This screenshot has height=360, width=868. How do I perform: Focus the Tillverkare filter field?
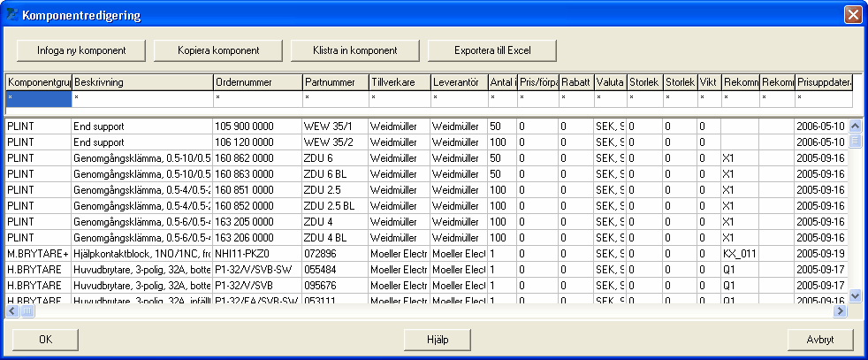point(400,98)
